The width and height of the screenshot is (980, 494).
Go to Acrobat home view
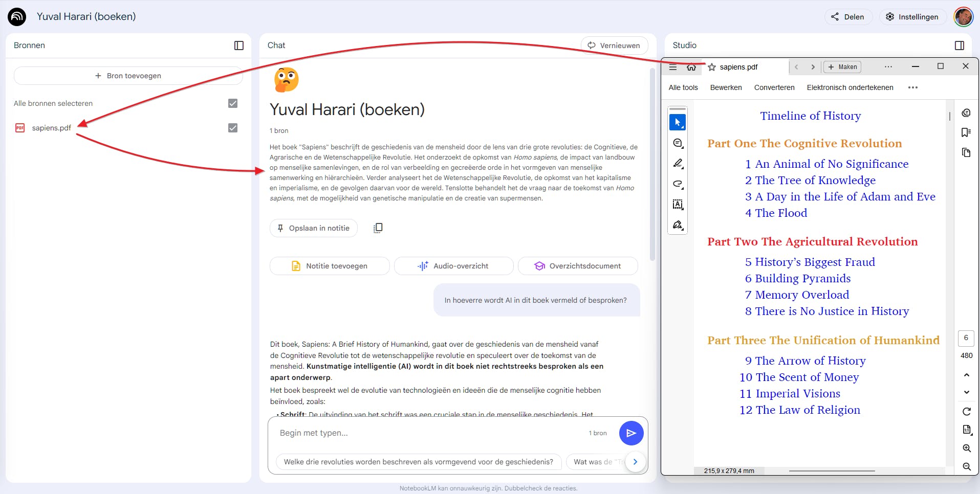point(691,67)
